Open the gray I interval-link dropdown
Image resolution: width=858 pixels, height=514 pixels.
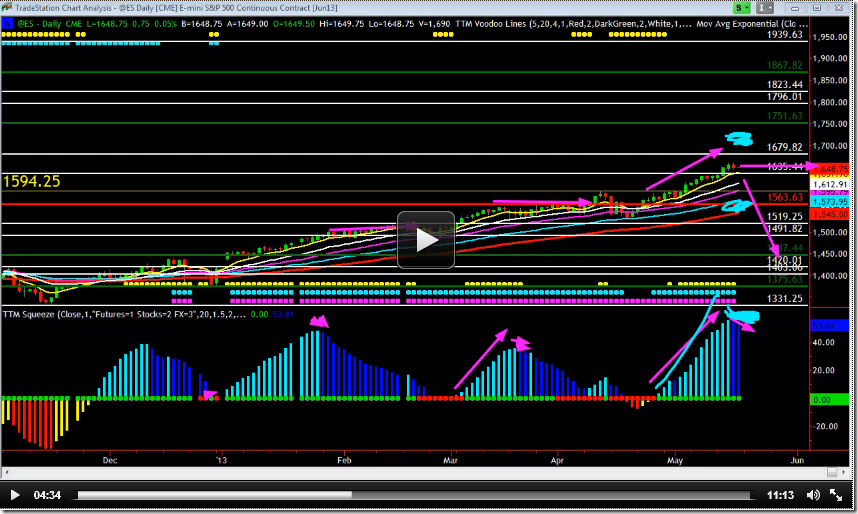point(764,8)
